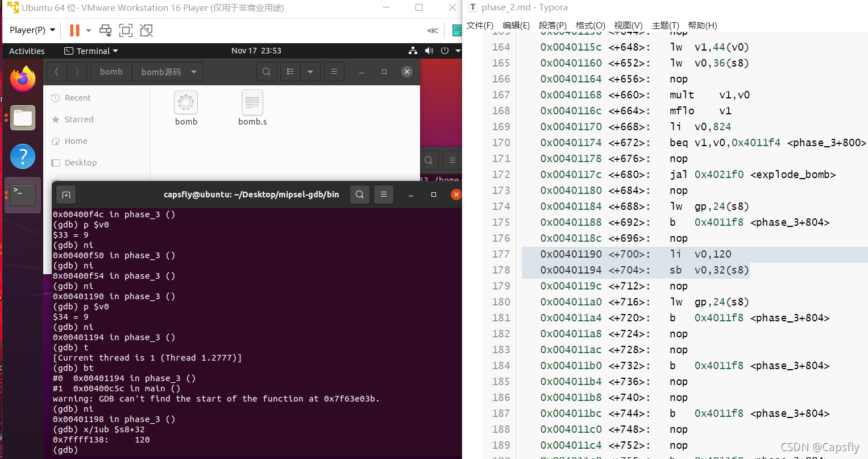The width and height of the screenshot is (868, 459).
Task: Select the Terminal icon in the Ubuntu dock
Action: 23,195
